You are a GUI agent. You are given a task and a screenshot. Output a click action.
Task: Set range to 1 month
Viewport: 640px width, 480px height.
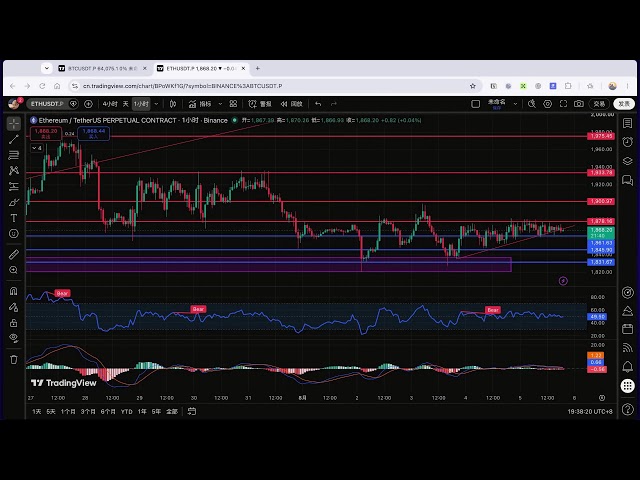[x=68, y=411]
